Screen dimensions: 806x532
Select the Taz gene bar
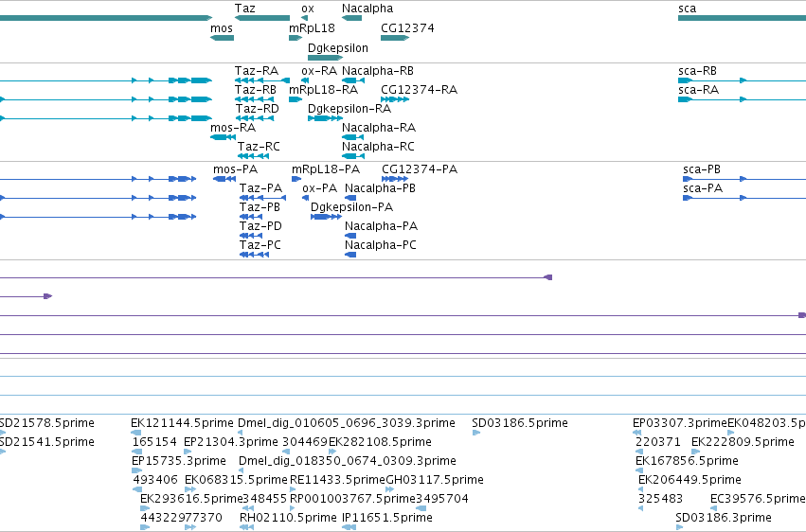coord(262,18)
